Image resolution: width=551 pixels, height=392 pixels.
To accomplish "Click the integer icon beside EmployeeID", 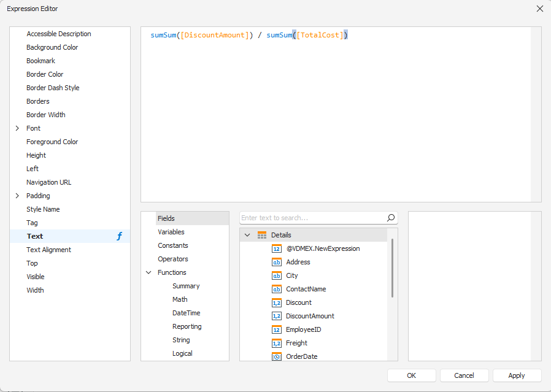I will [277, 329].
